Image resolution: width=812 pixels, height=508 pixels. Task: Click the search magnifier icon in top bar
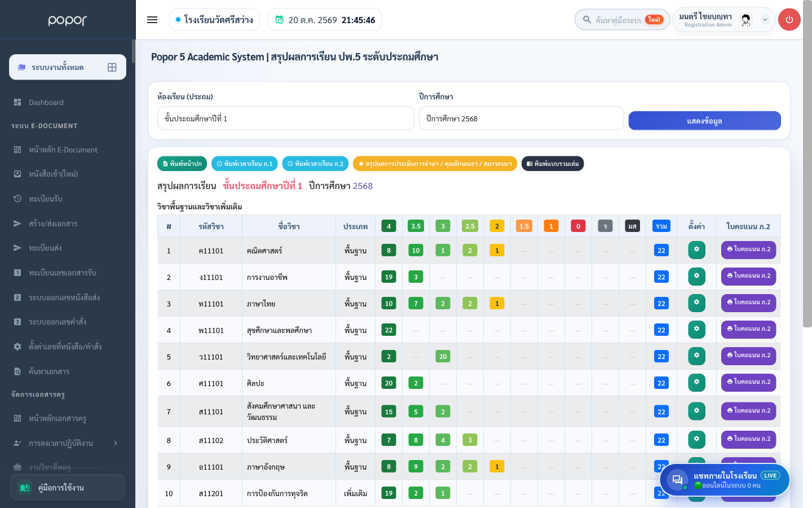coord(587,20)
